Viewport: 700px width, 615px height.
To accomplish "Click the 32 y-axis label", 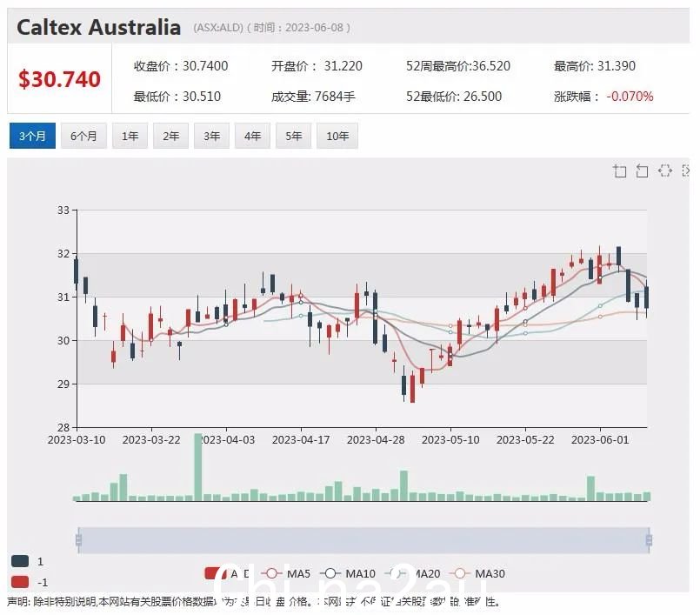I will [63, 254].
